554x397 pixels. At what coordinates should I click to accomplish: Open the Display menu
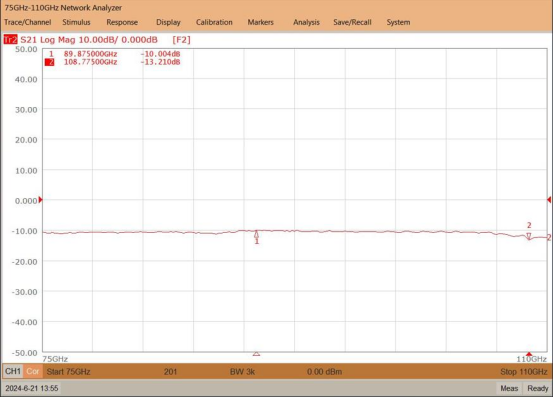point(168,22)
